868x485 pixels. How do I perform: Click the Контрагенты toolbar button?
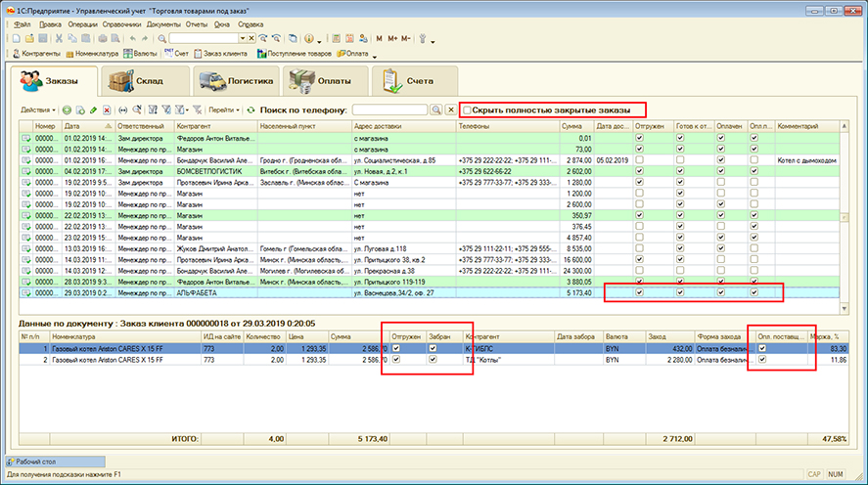[x=37, y=53]
